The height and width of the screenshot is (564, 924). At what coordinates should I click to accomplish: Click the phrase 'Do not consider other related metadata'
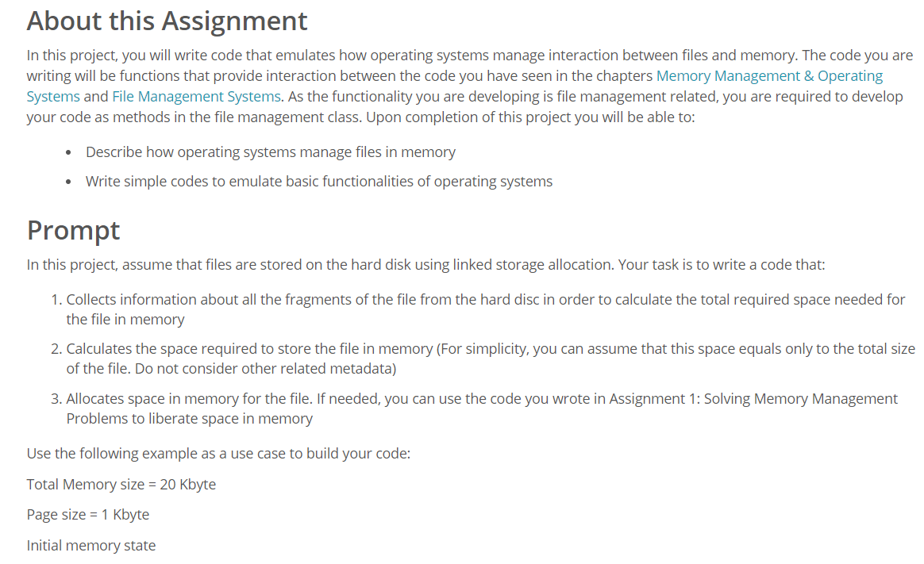click(264, 369)
